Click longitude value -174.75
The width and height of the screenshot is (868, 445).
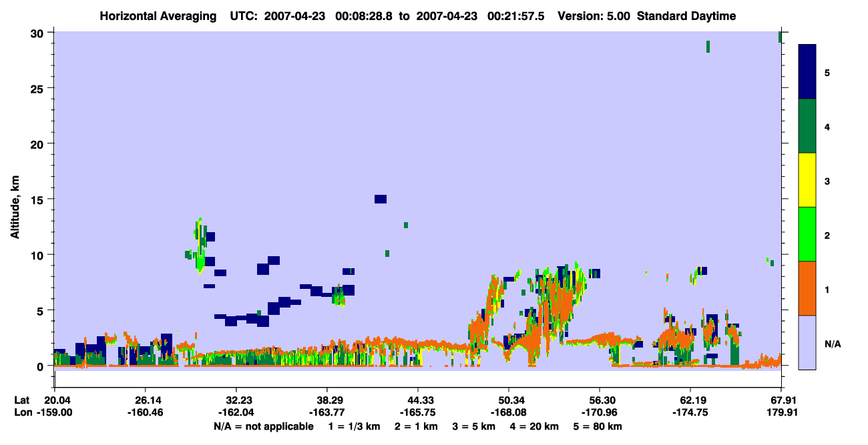(690, 413)
